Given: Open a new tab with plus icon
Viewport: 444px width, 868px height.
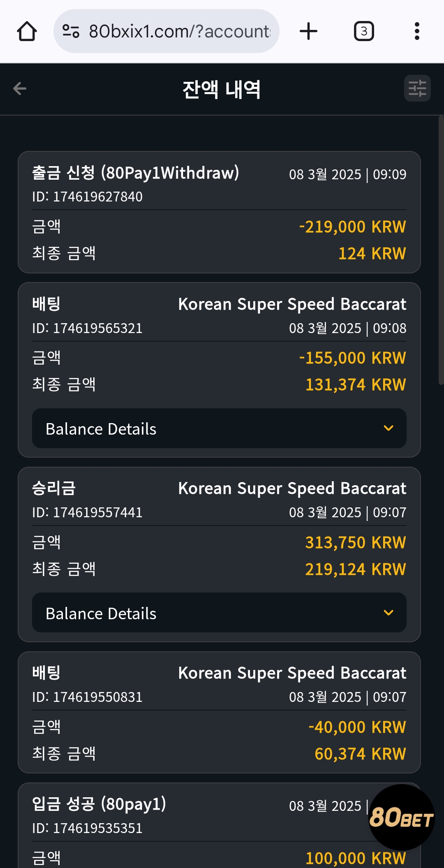Looking at the screenshot, I should click(308, 31).
